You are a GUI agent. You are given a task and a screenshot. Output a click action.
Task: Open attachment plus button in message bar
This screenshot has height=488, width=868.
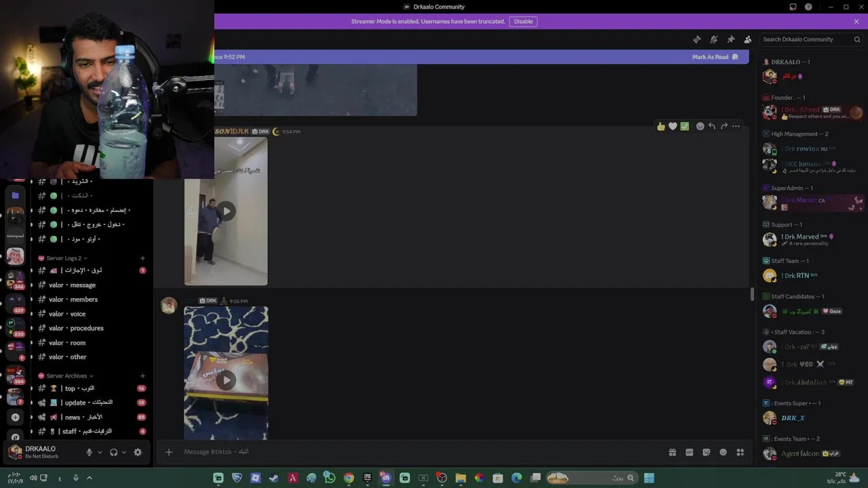click(169, 452)
